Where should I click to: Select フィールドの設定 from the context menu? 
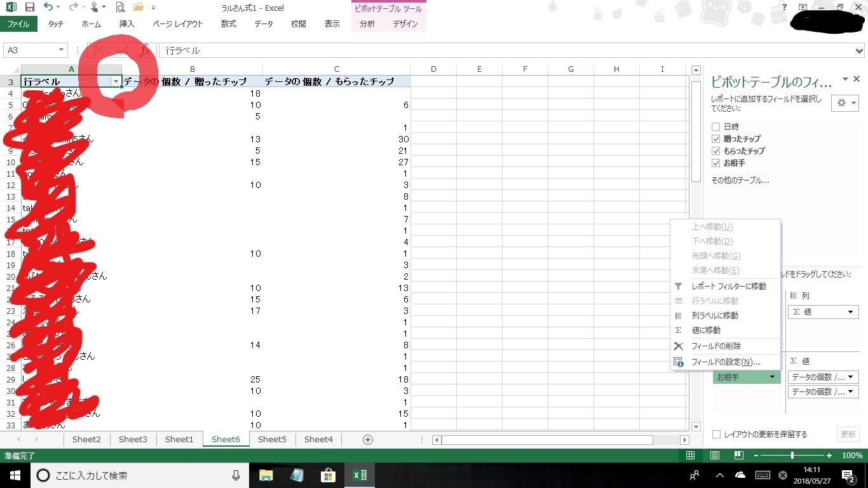725,362
